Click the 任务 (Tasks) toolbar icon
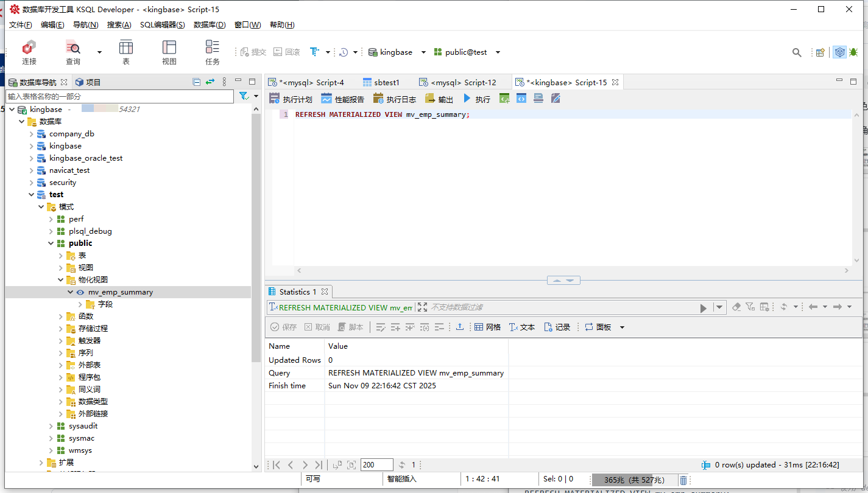Viewport: 868px width, 493px height. (212, 52)
